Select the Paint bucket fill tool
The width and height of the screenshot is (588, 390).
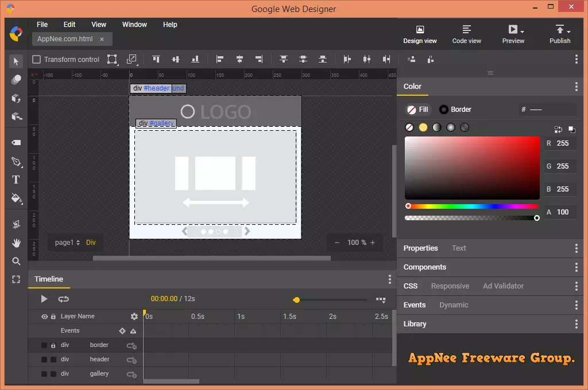(x=16, y=198)
